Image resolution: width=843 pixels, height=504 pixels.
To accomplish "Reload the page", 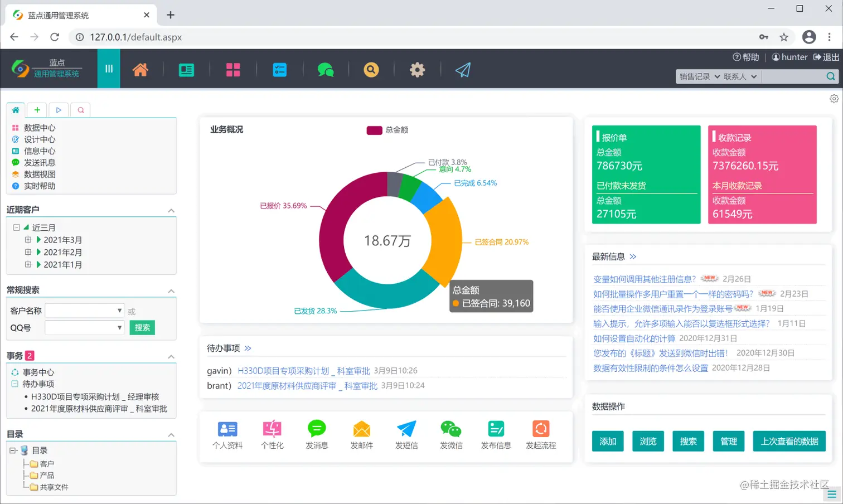I will tap(55, 37).
